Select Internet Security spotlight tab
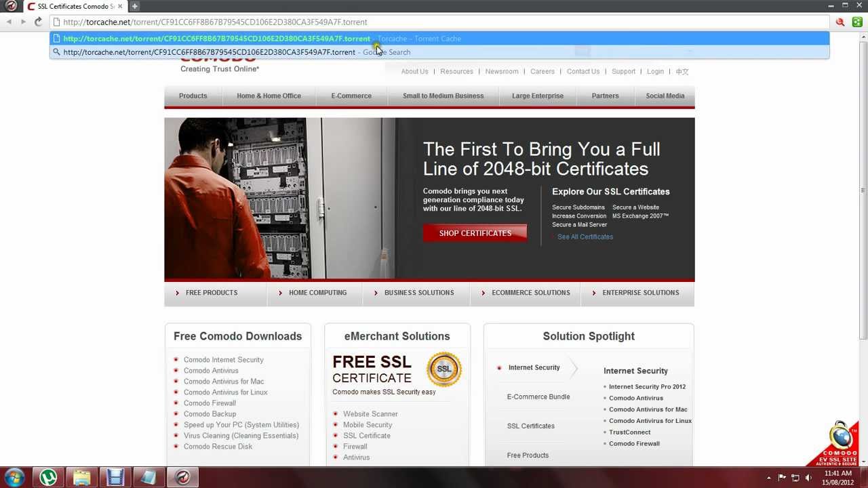Image resolution: width=868 pixels, height=488 pixels. tap(534, 367)
